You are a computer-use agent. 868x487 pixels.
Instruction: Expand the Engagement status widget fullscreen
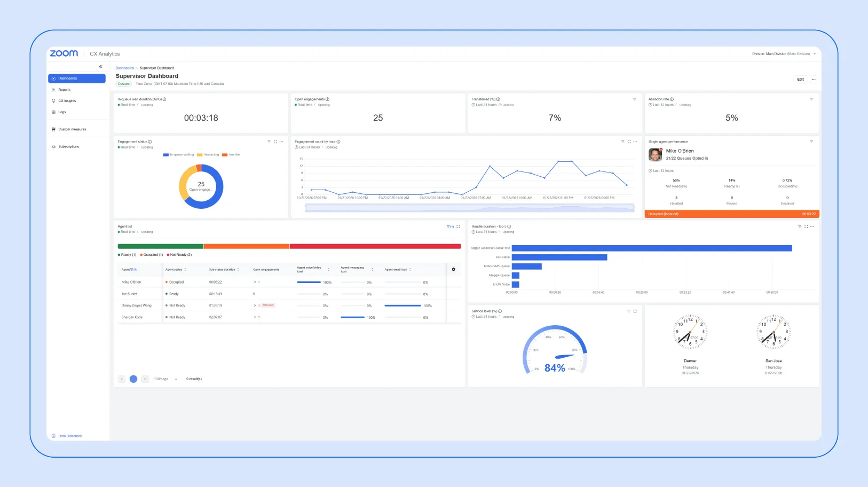tap(275, 142)
